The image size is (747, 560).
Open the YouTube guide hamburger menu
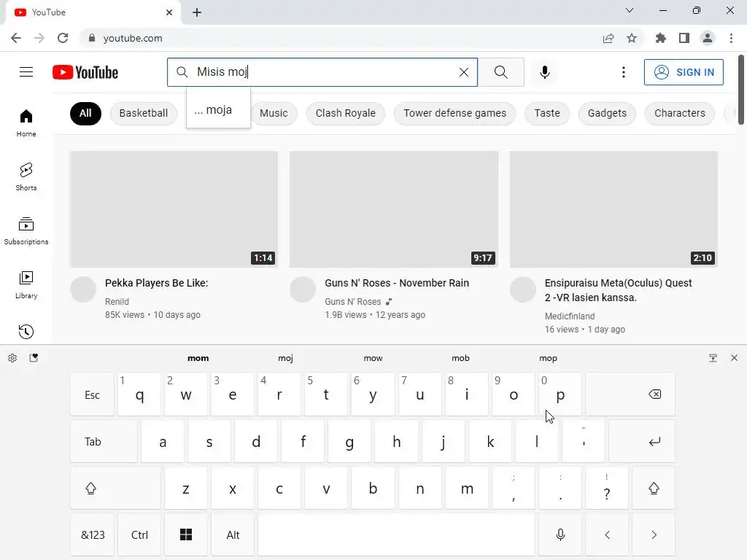click(x=26, y=72)
